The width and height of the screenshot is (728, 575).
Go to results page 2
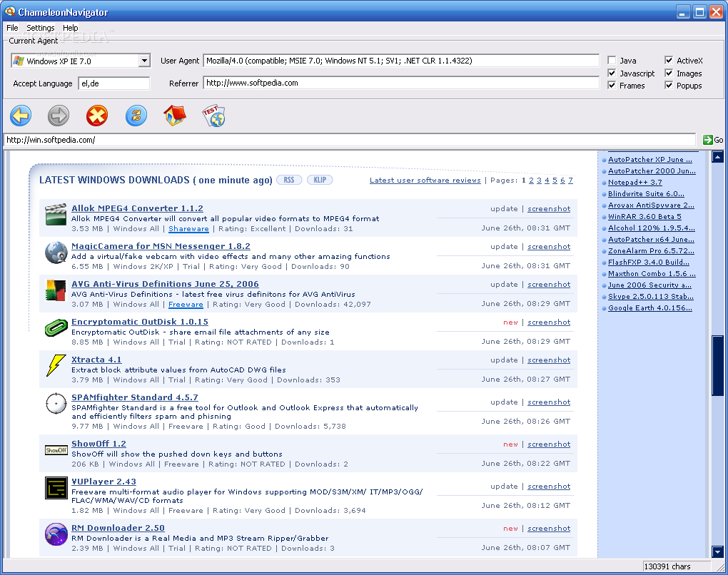point(531,180)
